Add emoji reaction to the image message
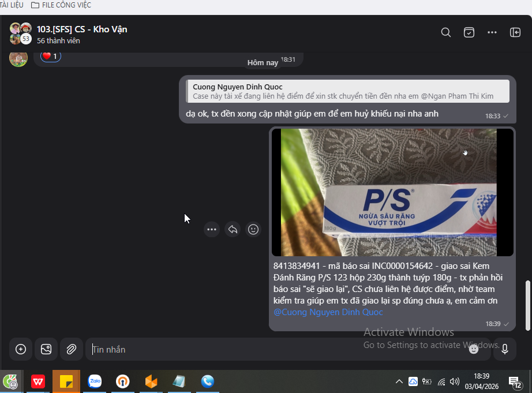The image size is (532, 393). (253, 230)
